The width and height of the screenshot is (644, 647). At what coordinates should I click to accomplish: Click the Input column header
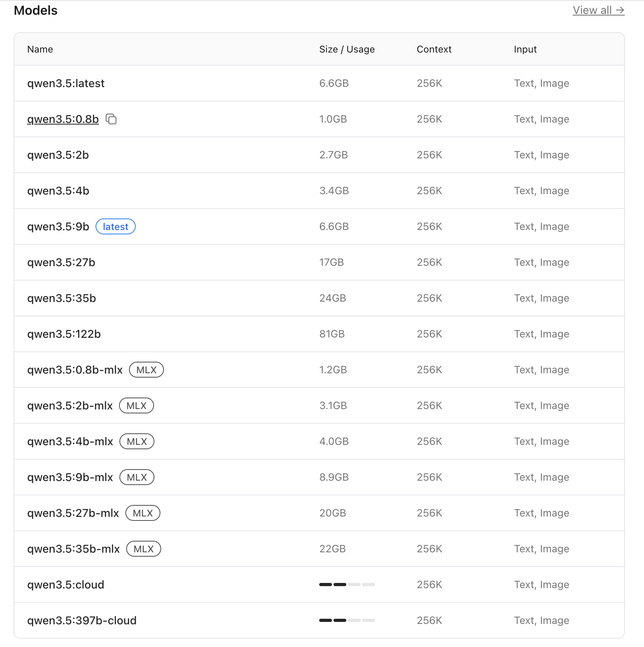point(525,49)
